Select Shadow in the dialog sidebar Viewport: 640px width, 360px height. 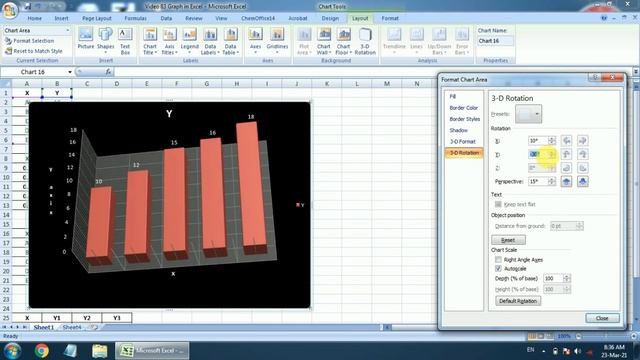[x=458, y=130]
